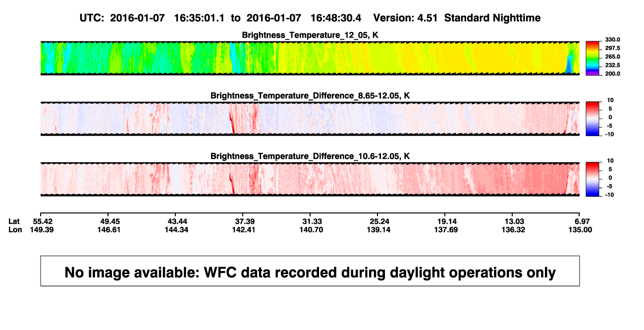644x330 pixels.
Task: Click the 8.65-12.05 difference image strip
Action: point(310,119)
